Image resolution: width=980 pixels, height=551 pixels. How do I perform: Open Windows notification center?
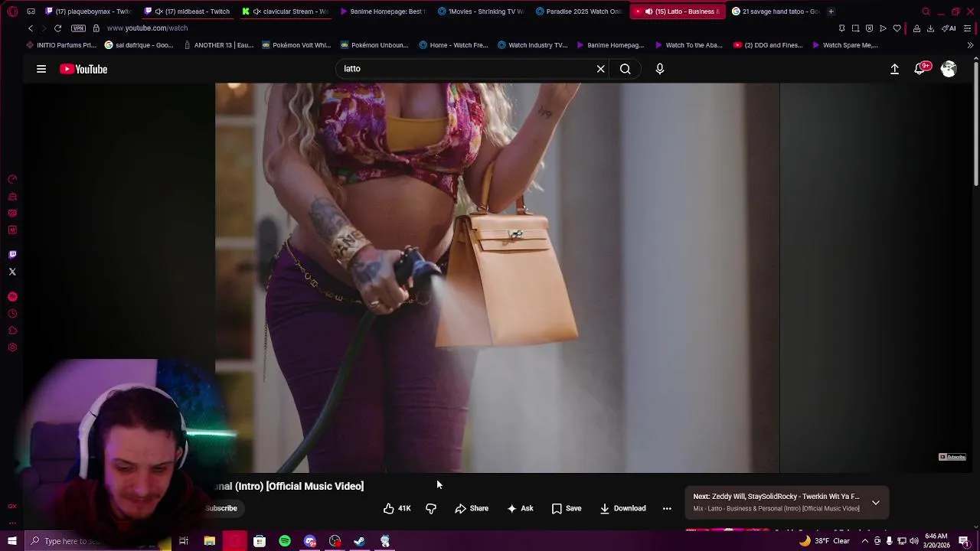964,541
